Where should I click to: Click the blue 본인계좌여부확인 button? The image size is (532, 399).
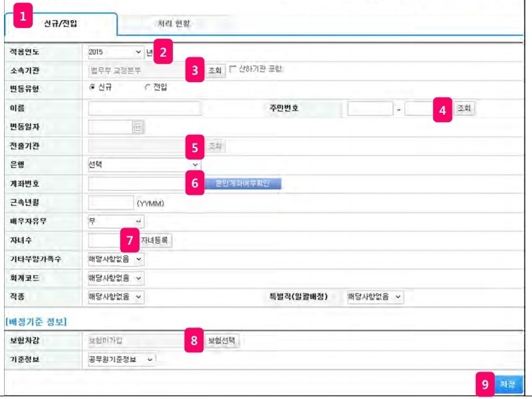coord(243,183)
